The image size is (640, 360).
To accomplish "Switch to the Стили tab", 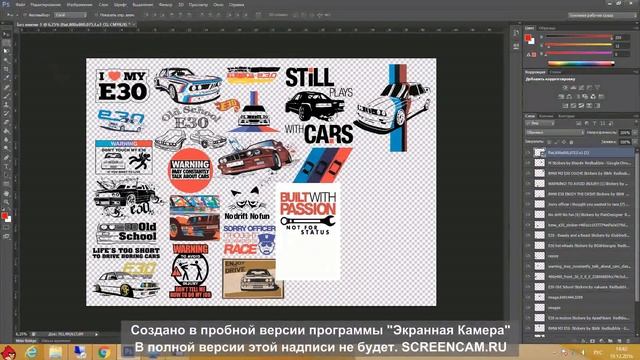I will click(x=555, y=72).
